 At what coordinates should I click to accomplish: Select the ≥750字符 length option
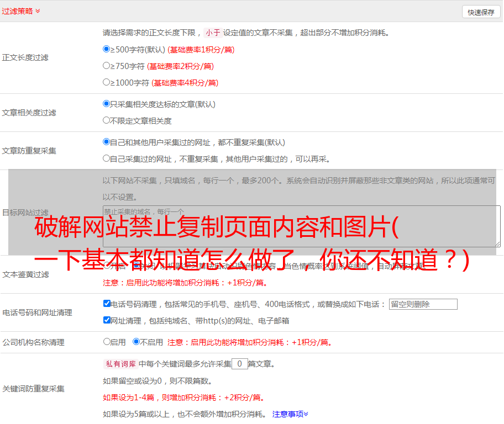(x=107, y=66)
